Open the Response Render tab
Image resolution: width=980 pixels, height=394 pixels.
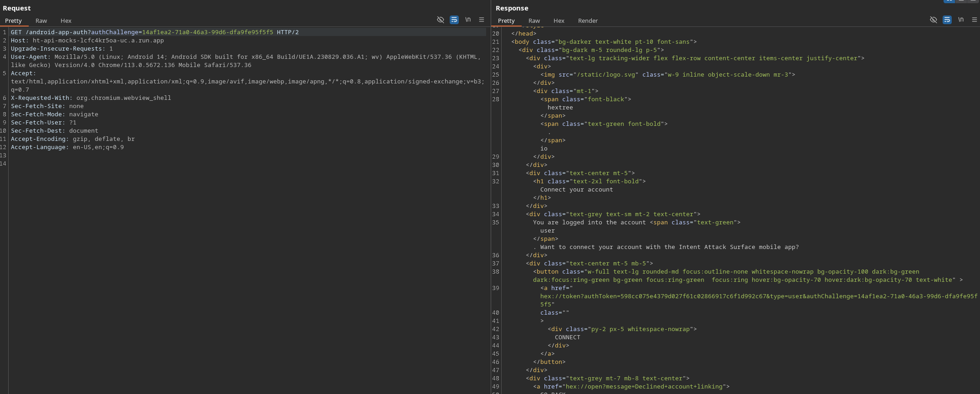point(588,21)
